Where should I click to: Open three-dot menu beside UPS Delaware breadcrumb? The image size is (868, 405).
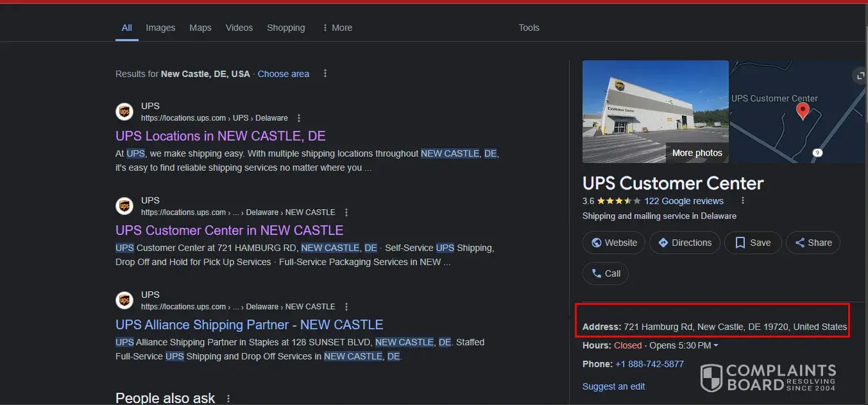point(299,118)
